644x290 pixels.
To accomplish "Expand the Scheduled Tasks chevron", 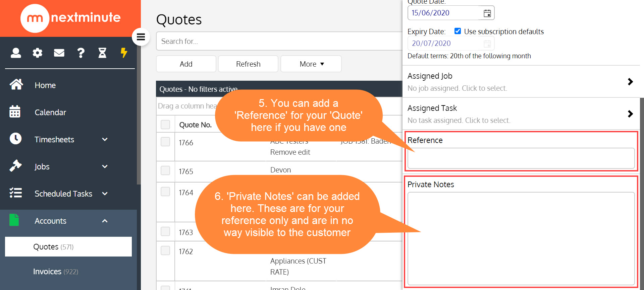I will click(x=105, y=194).
